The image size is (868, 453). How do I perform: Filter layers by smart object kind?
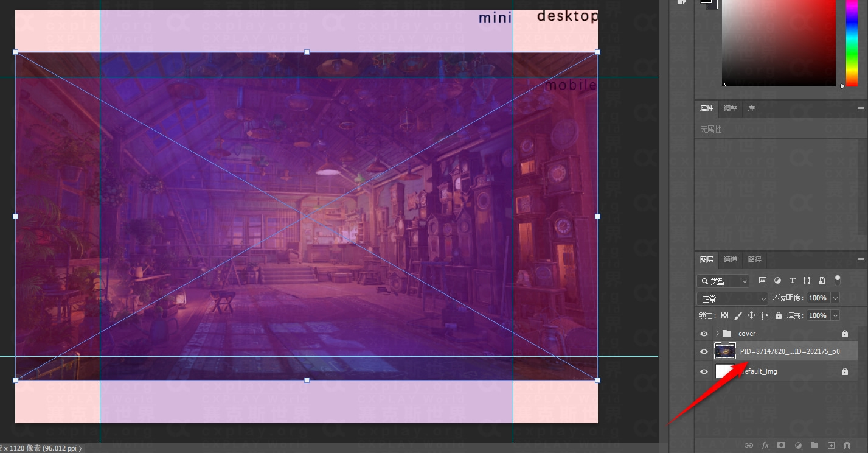point(822,281)
